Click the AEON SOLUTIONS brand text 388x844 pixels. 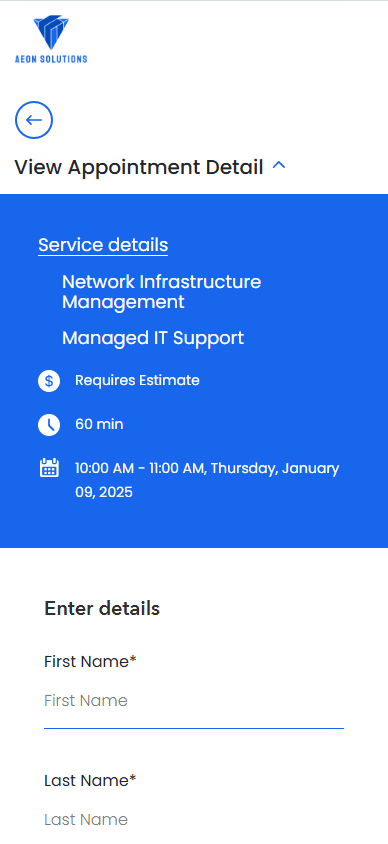point(51,59)
